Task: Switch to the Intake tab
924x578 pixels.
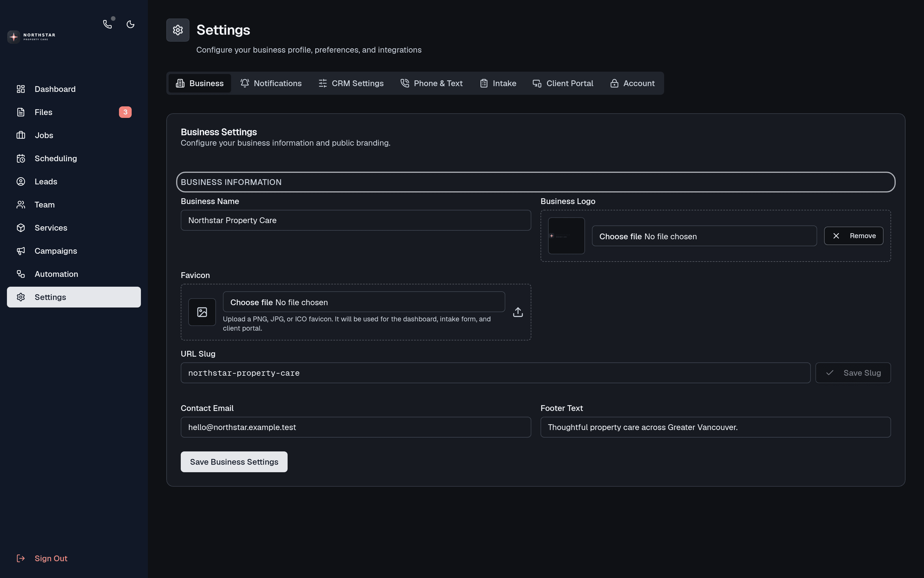Action: tap(498, 83)
